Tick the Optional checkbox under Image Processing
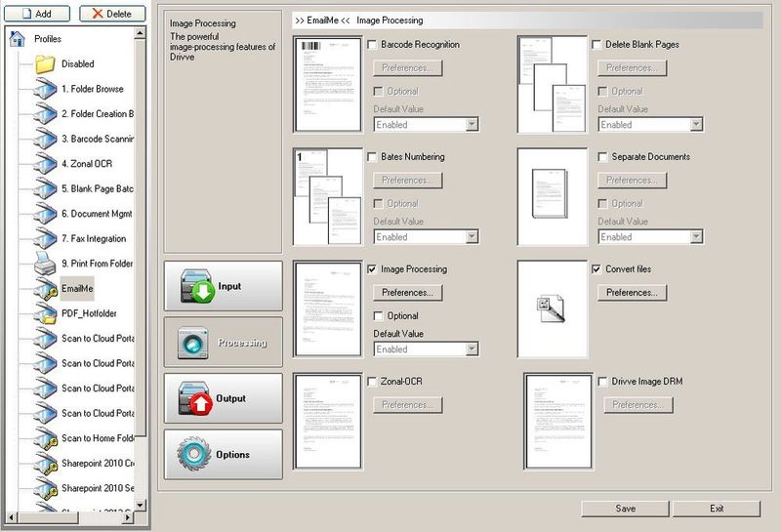Viewport: 781px width, 532px height. pyautogui.click(x=379, y=316)
